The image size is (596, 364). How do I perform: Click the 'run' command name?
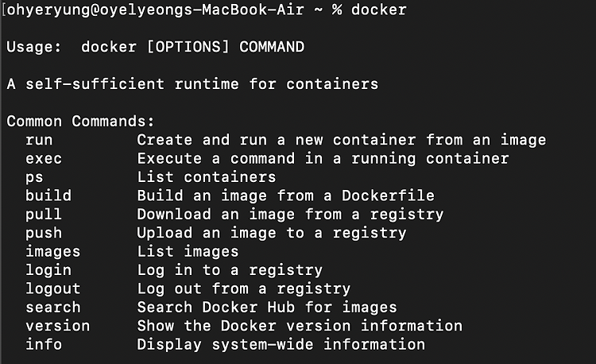[39, 140]
